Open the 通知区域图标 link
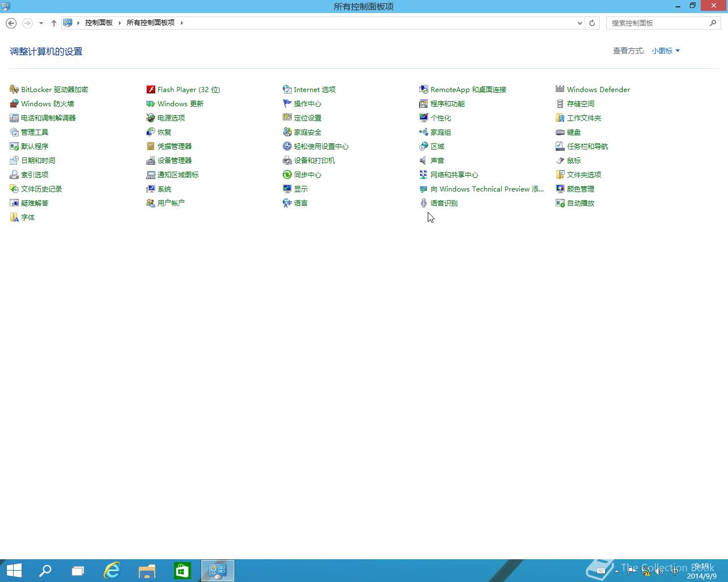 [x=178, y=174]
